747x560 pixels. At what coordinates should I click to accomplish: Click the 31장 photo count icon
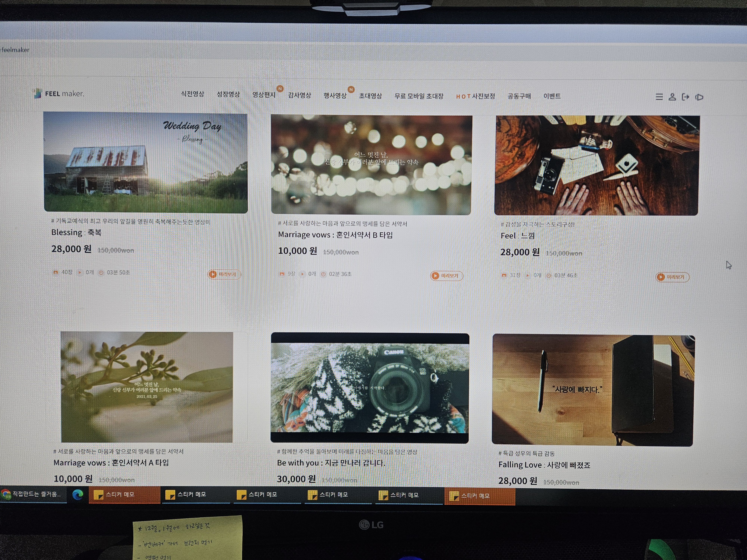tap(504, 276)
